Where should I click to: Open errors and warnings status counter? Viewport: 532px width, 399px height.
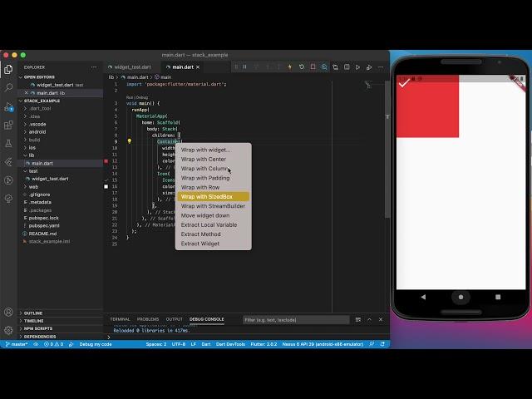point(53,344)
